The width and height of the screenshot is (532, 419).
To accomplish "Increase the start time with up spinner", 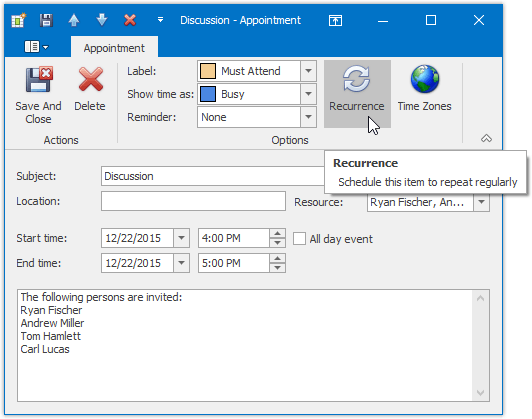I will click(278, 233).
